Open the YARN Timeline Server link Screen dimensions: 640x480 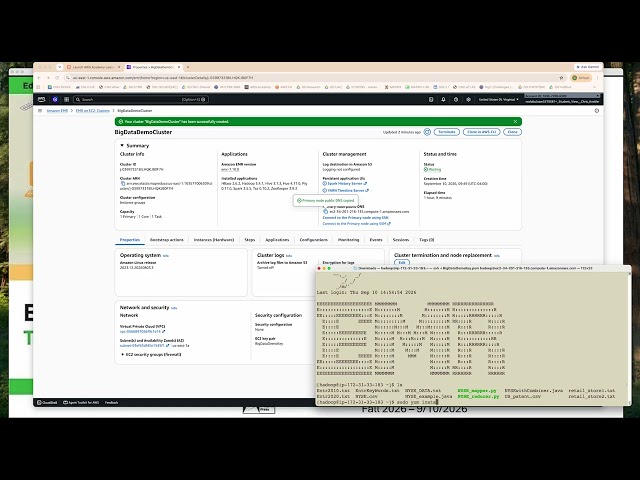346,191
